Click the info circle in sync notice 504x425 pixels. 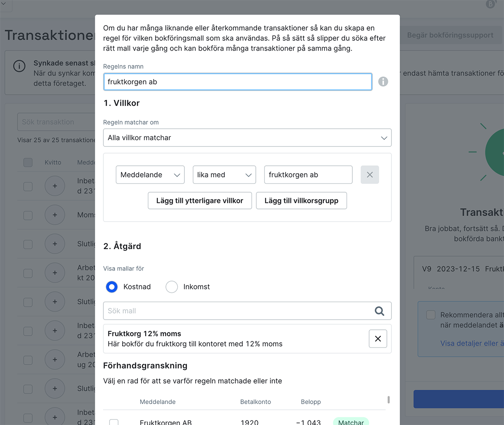pyautogui.click(x=19, y=66)
